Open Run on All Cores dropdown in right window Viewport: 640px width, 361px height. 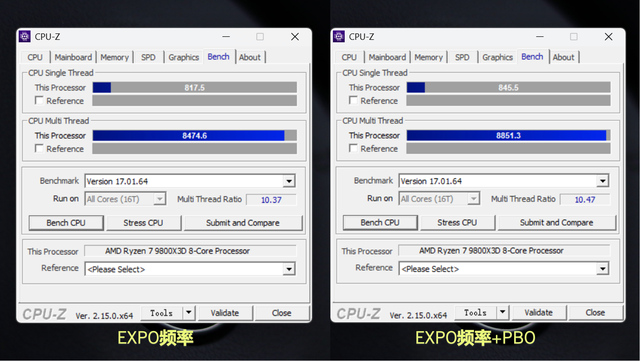coord(439,199)
